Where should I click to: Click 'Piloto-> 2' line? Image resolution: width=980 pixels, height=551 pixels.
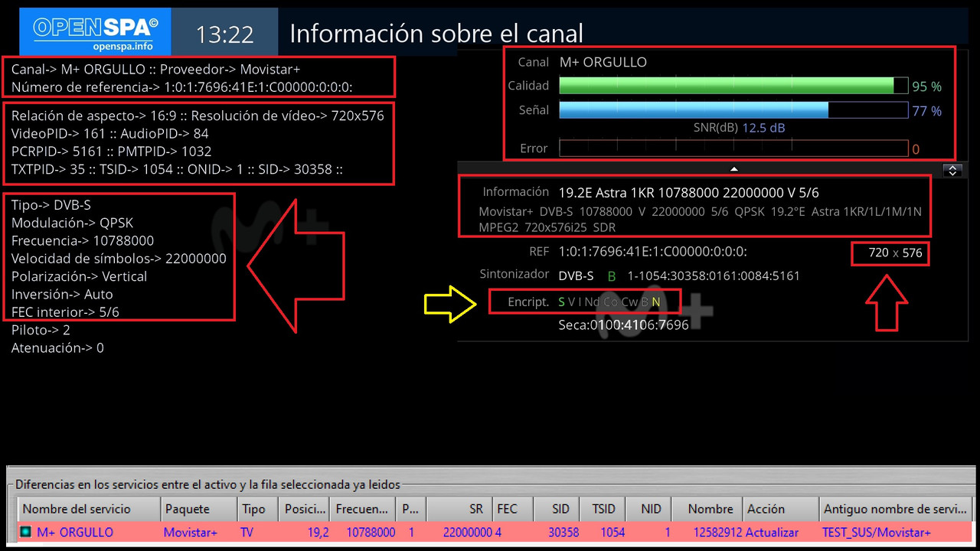[41, 330]
